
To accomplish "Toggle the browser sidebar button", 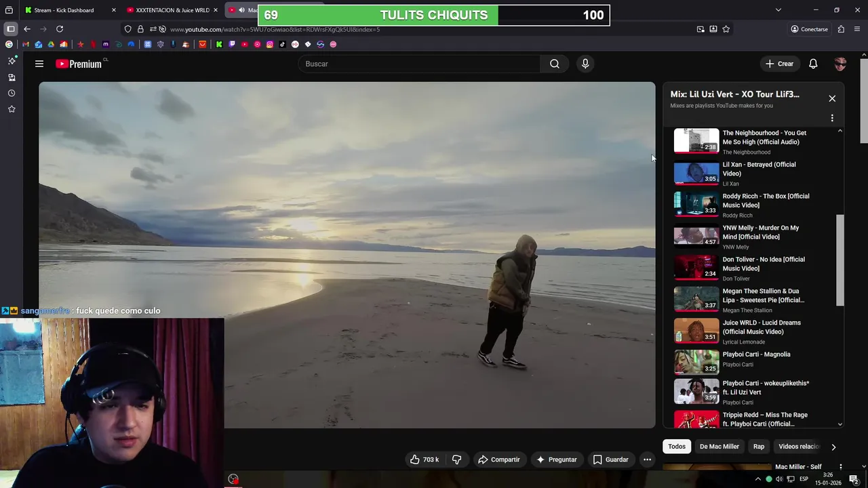I will [11, 29].
